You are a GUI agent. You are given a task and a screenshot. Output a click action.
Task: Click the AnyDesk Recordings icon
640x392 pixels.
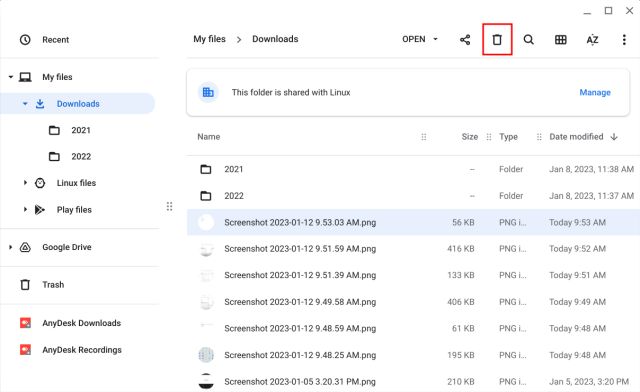pyautogui.click(x=25, y=350)
